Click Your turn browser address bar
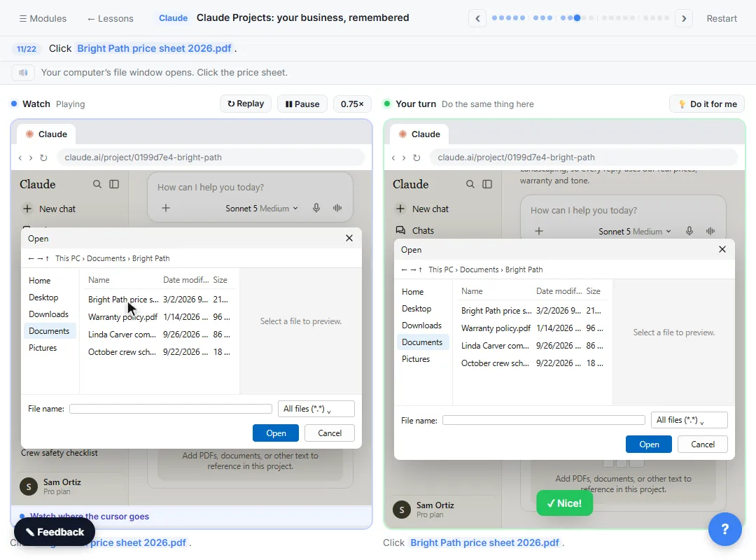756x560 pixels. [x=583, y=157]
